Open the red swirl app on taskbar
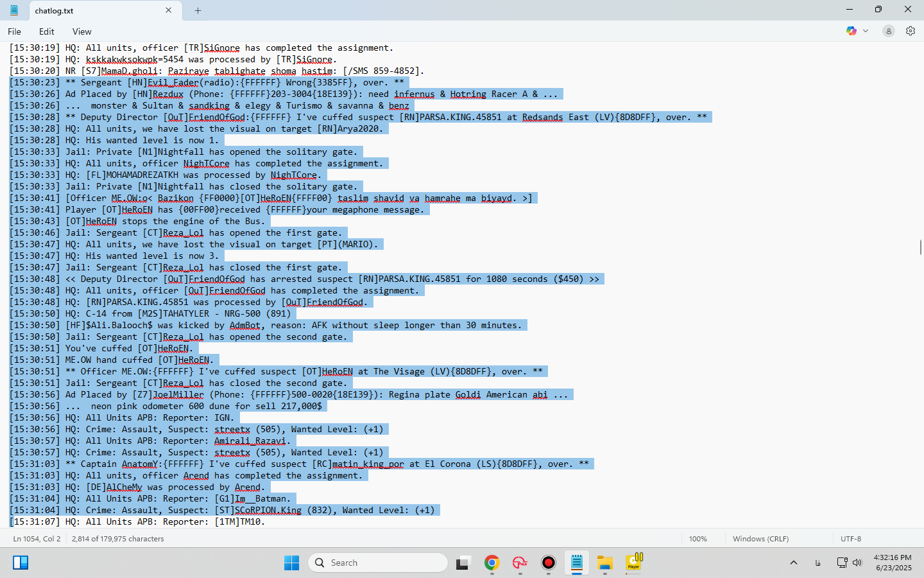The height and width of the screenshot is (578, 924). 520,563
